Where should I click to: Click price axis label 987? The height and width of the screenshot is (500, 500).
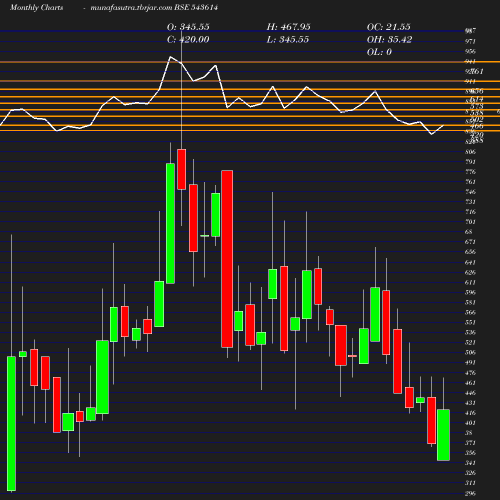470,31
